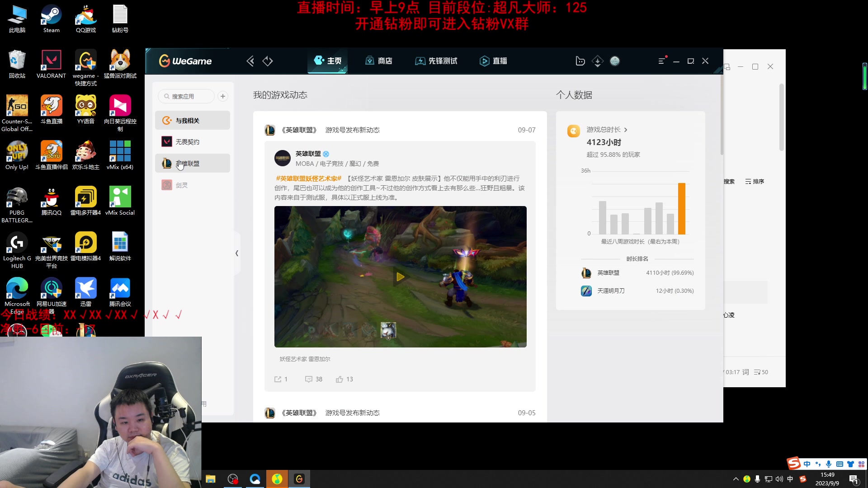Open the 回收站 recycle bin

(17, 64)
